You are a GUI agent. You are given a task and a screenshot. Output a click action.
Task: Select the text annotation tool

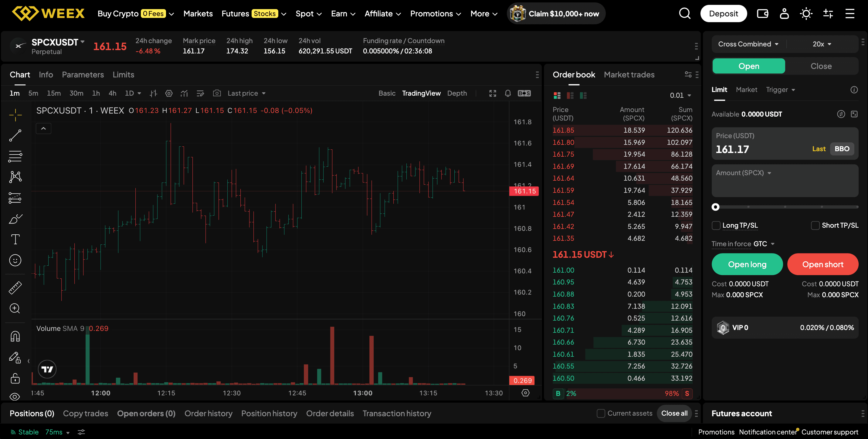(15, 240)
